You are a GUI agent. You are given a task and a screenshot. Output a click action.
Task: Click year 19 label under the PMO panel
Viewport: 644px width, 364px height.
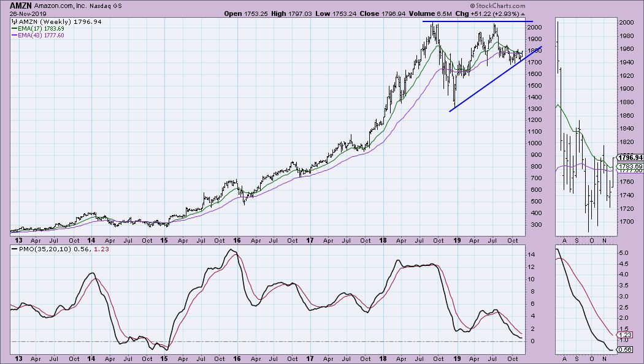pyautogui.click(x=457, y=358)
